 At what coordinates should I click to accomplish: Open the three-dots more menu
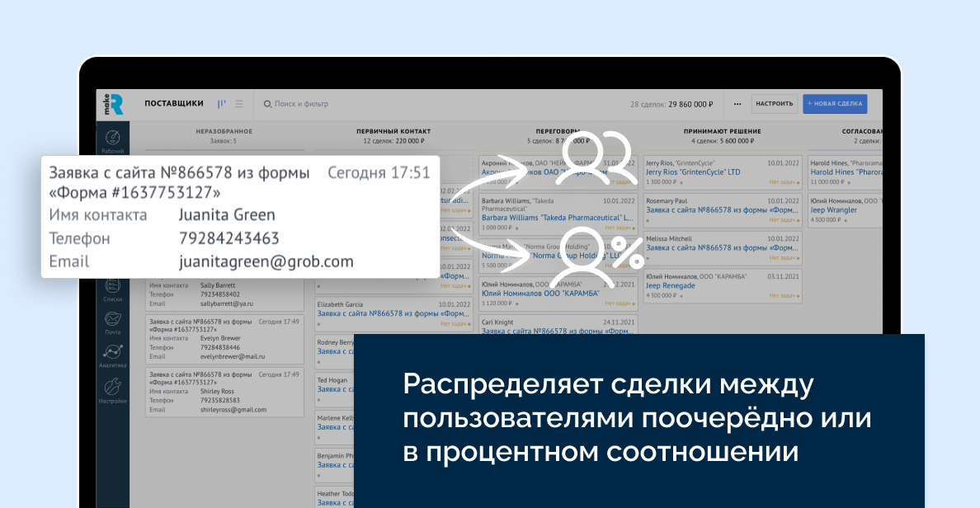pyautogui.click(x=737, y=104)
